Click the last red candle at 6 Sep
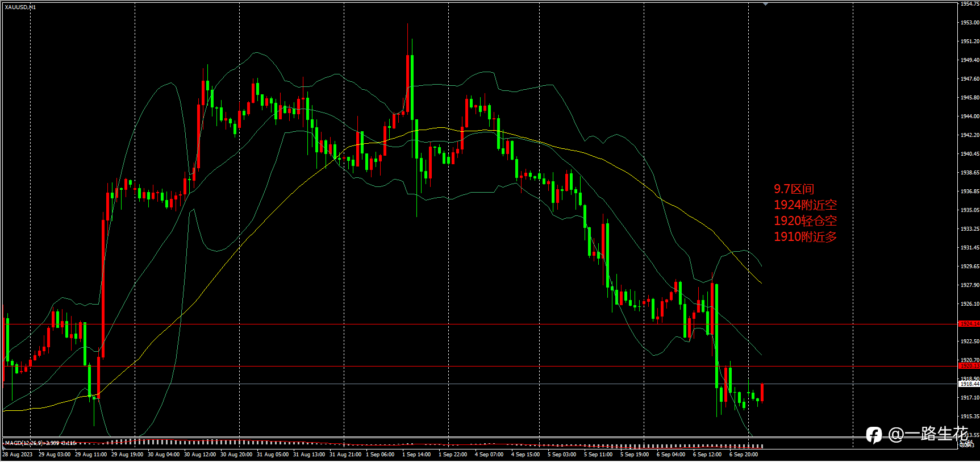The width and height of the screenshot is (980, 462). pyautogui.click(x=762, y=392)
